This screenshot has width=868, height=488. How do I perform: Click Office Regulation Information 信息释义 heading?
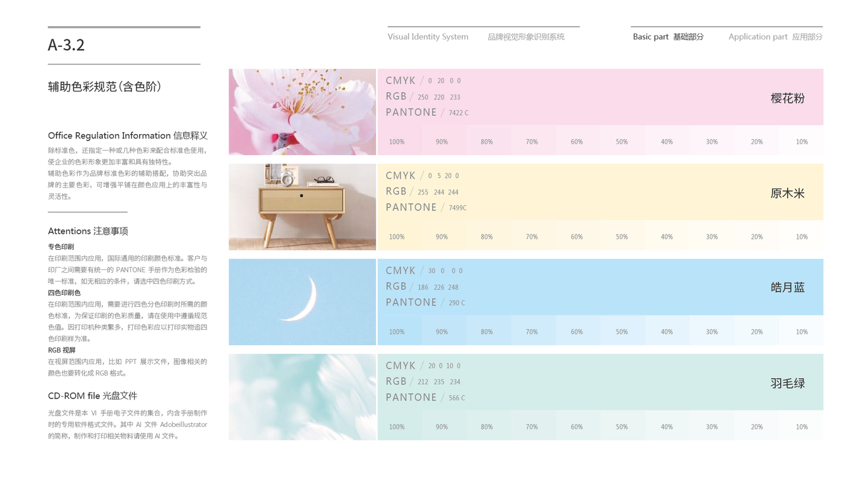128,135
